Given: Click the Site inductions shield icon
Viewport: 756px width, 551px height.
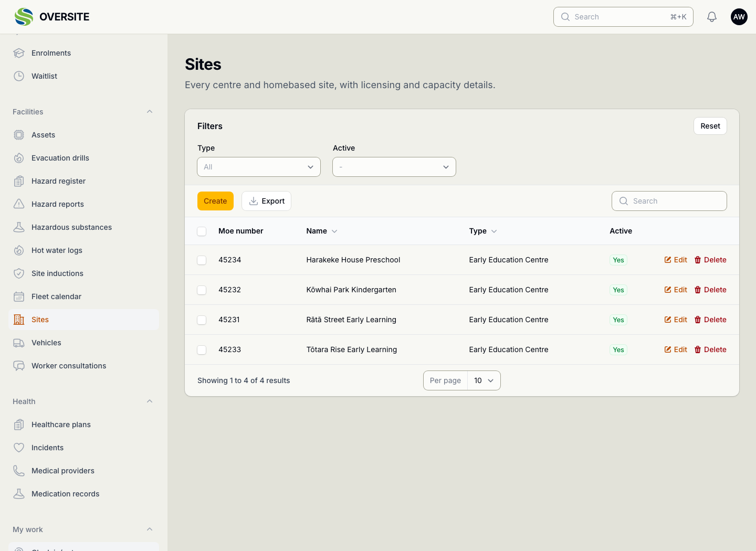Looking at the screenshot, I should 19,273.
